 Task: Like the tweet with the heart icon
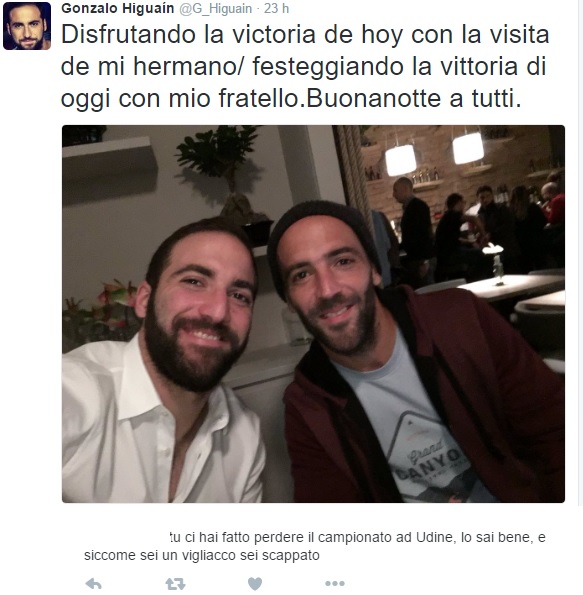click(x=255, y=584)
